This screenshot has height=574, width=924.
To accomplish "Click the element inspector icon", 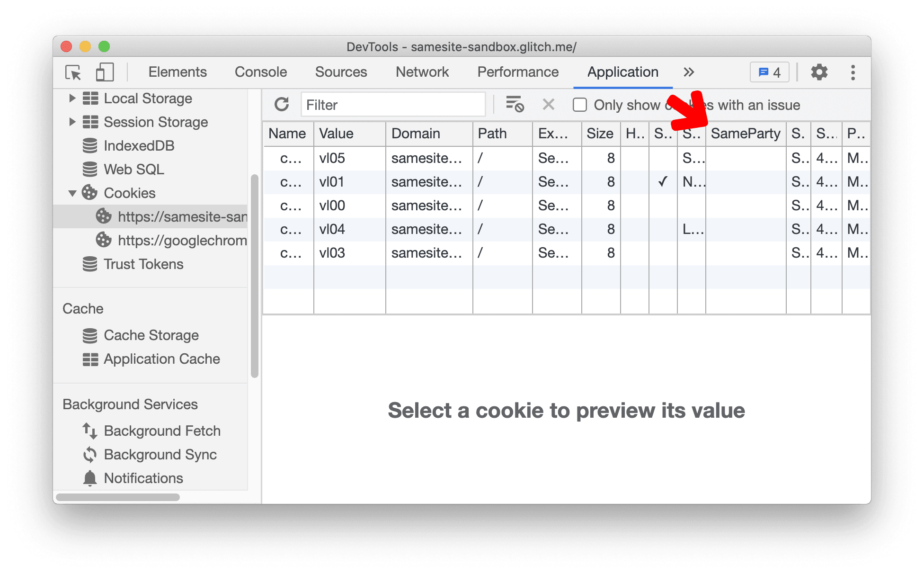I will [x=72, y=72].
